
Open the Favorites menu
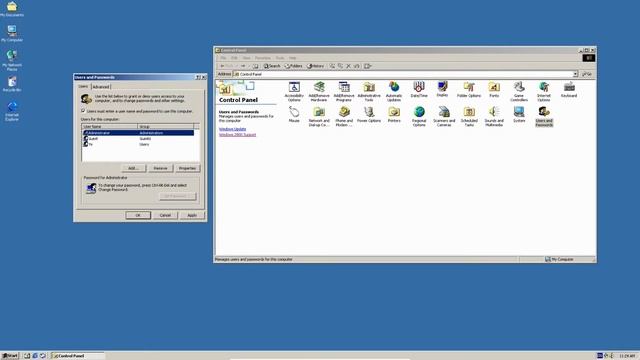tap(263, 58)
